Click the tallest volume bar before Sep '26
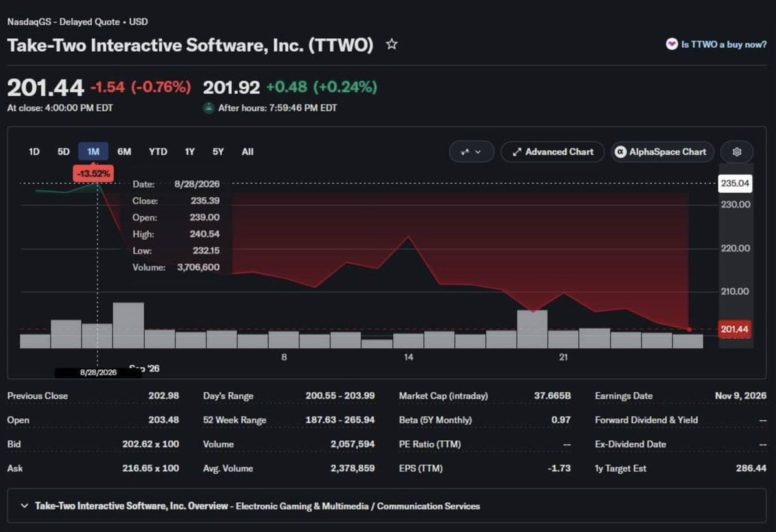 point(129,325)
